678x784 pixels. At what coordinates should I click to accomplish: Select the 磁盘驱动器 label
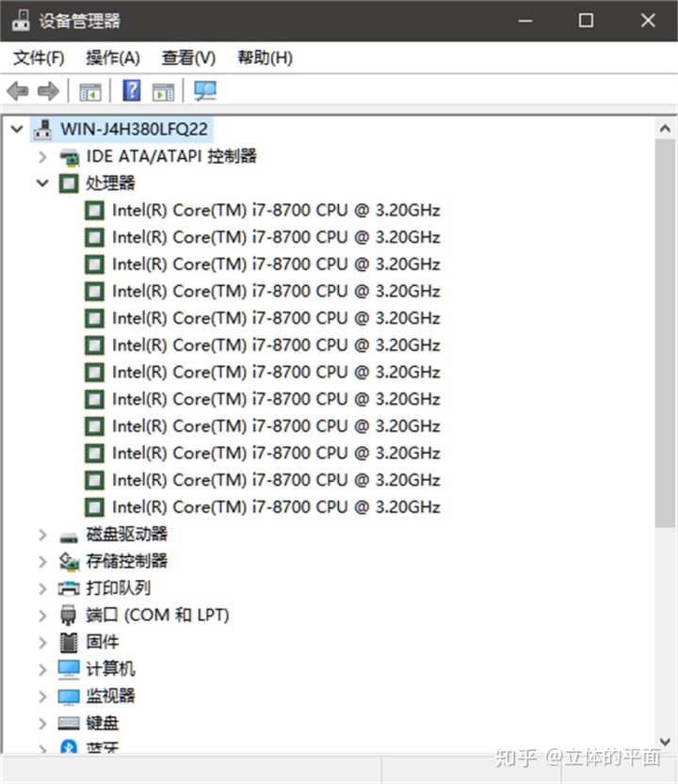coord(126,535)
